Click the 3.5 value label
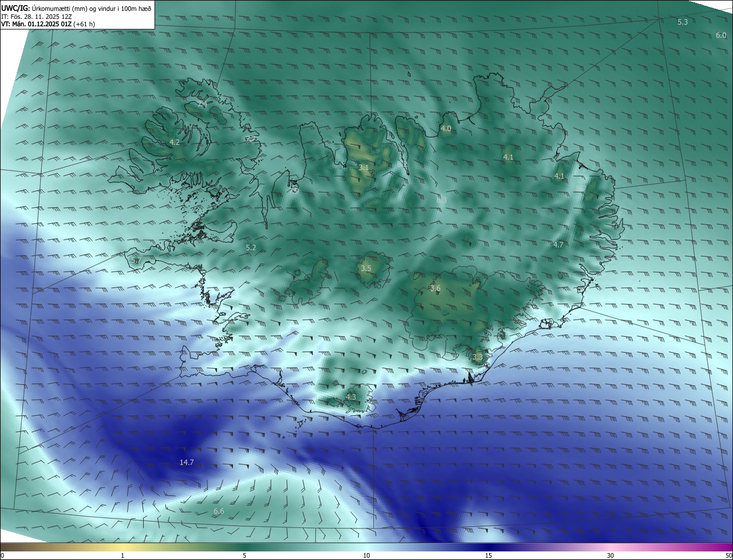 (x=366, y=268)
